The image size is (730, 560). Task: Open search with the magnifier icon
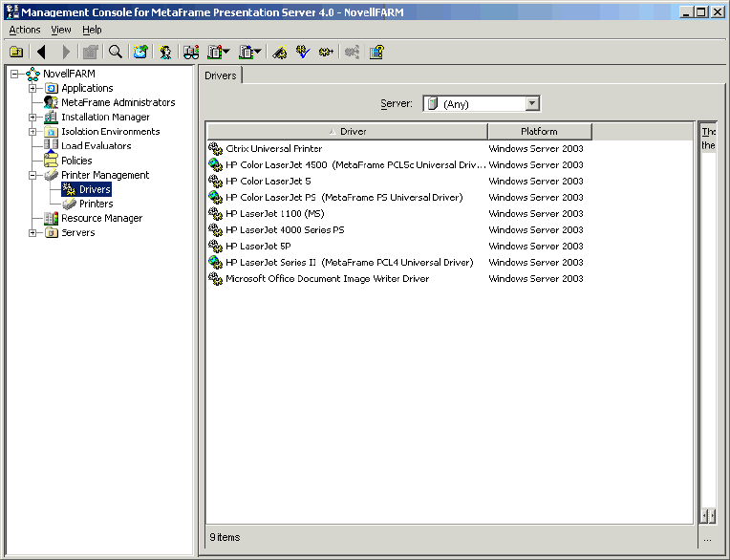click(116, 52)
